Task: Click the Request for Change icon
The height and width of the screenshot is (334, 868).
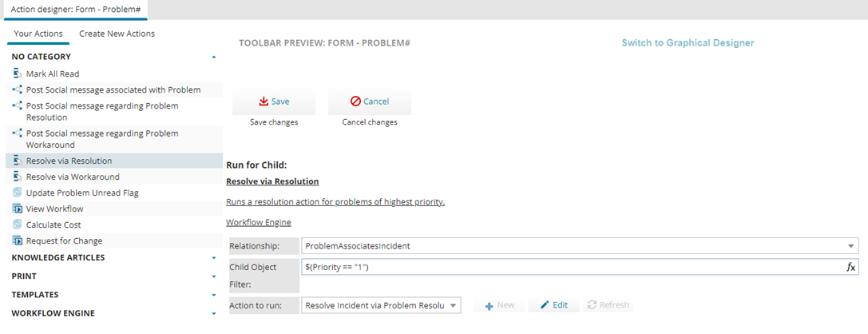Action: 18,241
